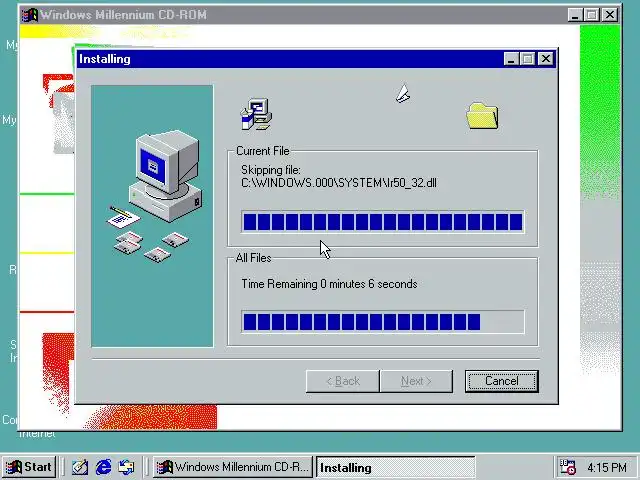640x480 pixels.
Task: Select the Installing taskbar button
Action: pos(396,467)
